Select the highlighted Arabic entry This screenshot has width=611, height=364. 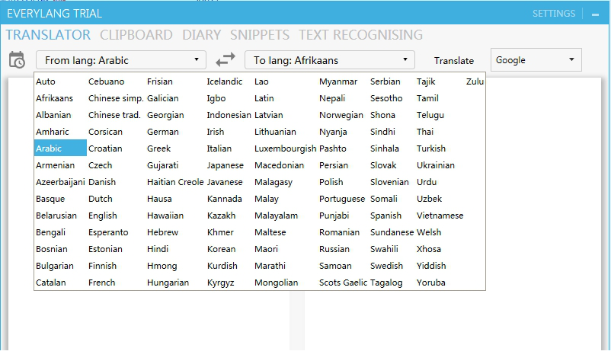[49, 148]
